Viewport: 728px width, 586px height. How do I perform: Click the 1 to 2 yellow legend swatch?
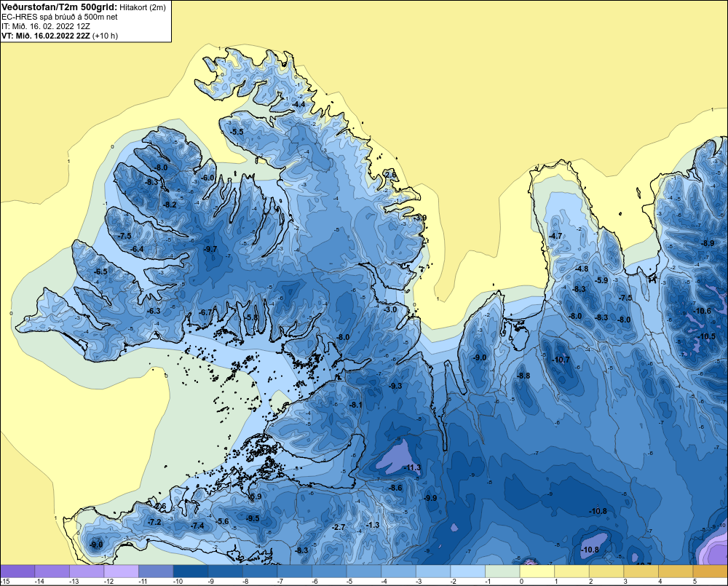[x=572, y=571]
